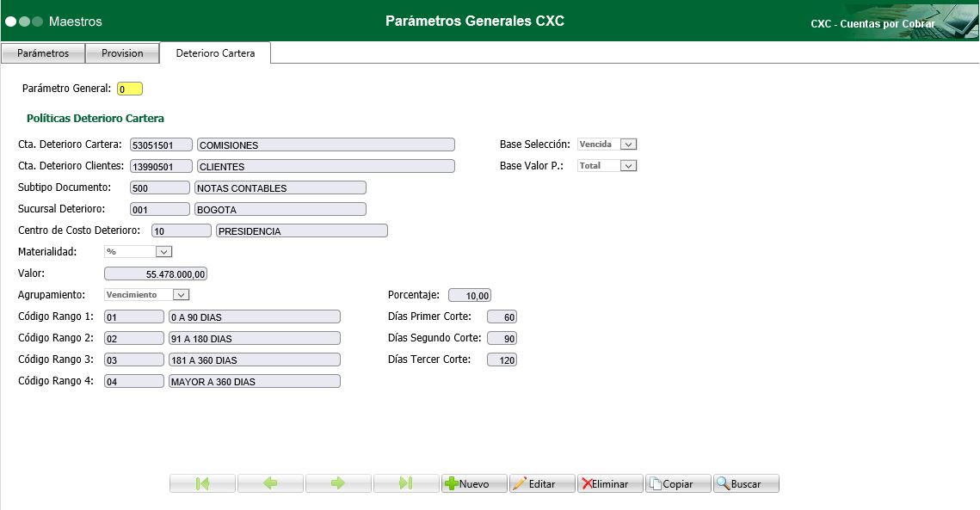
Task: Click the Parámetros Generales CXC title
Action: click(475, 21)
